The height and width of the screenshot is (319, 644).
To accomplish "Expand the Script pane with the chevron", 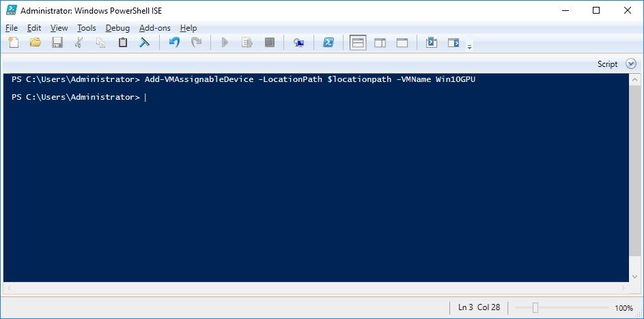I will coord(631,64).
